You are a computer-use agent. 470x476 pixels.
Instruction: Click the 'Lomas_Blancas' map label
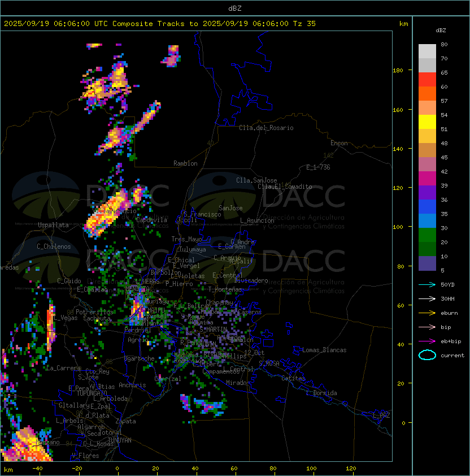pos(324,350)
